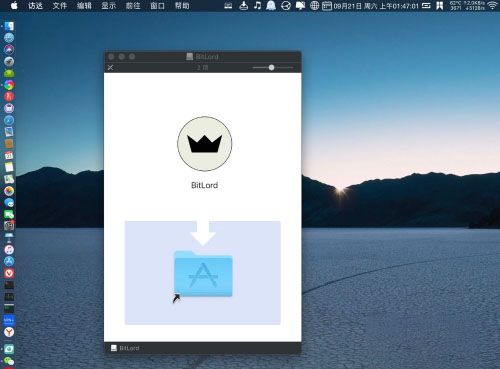
Task: Open the 编辑 menu
Action: 84,6
